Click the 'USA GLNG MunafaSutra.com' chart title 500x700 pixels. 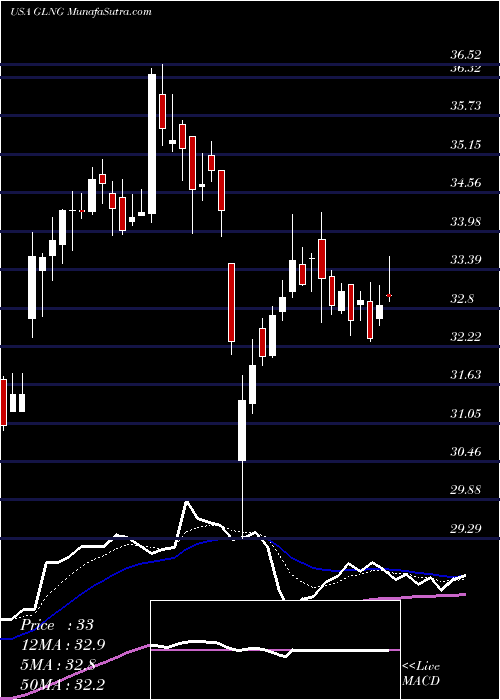coord(80,12)
